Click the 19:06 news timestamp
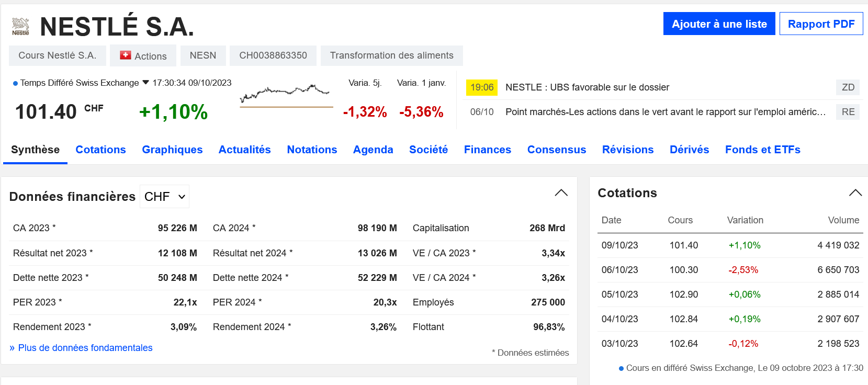868x385 pixels. click(x=482, y=87)
